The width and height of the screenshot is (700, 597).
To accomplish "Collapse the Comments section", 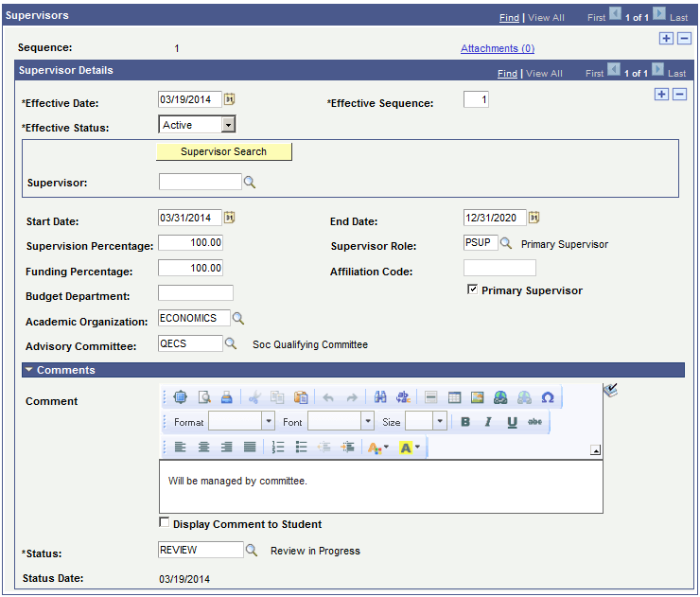I will coord(29,370).
